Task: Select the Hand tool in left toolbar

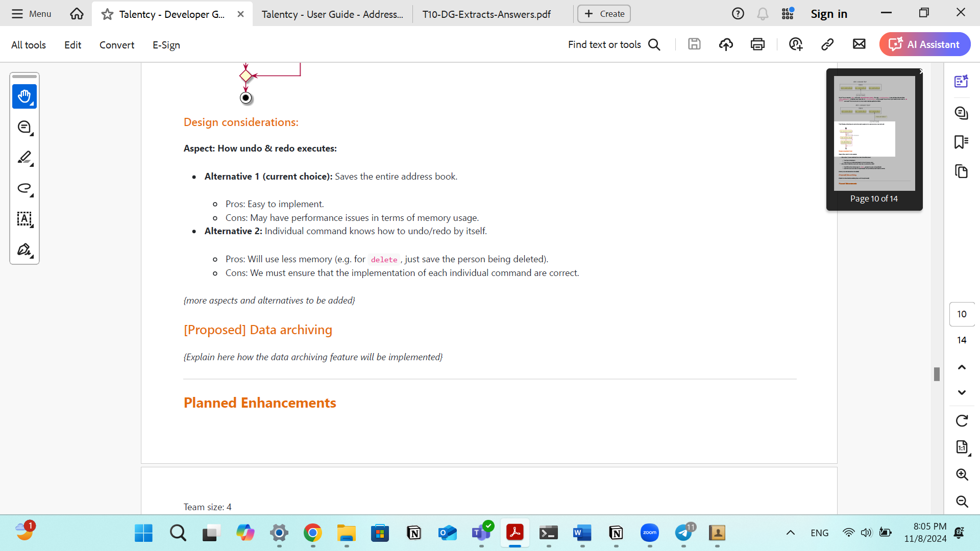Action: (x=24, y=96)
